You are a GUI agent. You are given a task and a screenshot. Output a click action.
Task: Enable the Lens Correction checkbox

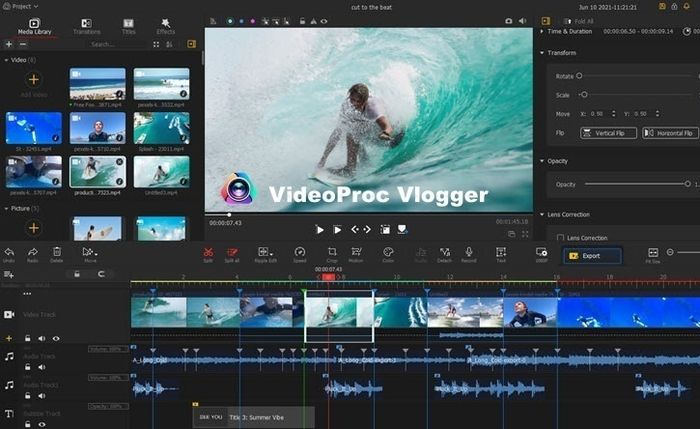(x=560, y=237)
